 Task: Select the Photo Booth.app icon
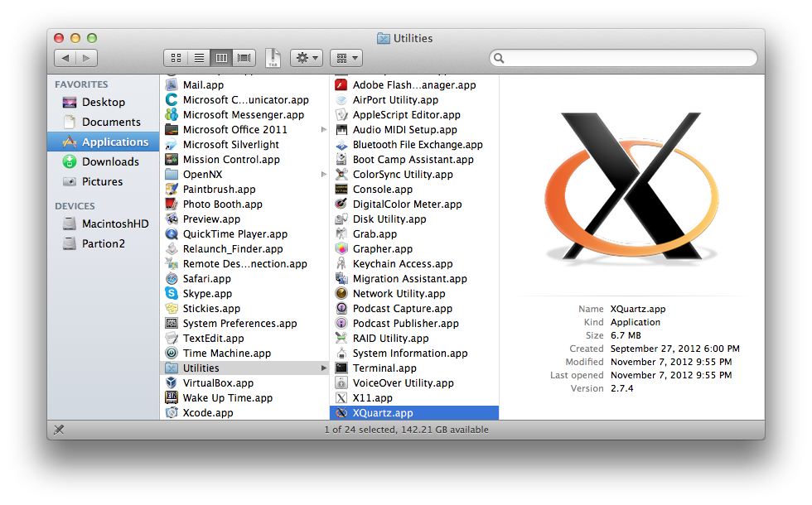[x=172, y=204]
